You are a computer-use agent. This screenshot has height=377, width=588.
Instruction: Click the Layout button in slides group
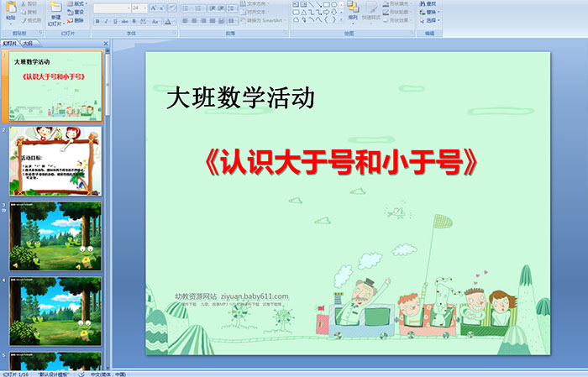(77, 4)
